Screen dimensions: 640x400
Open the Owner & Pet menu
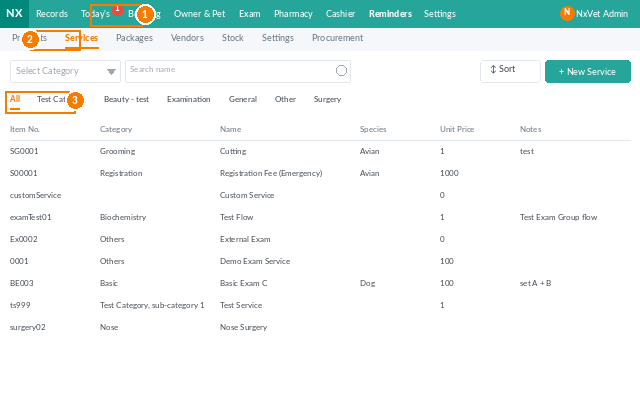point(199,14)
